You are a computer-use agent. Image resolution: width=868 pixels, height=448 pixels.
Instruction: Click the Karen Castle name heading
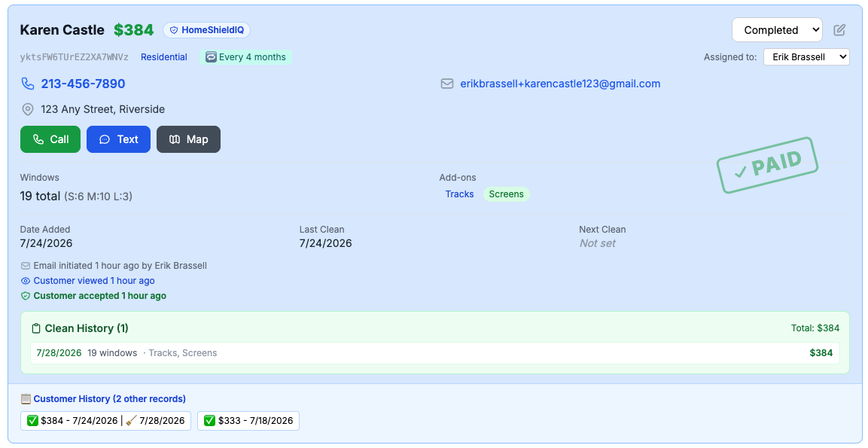coord(62,30)
